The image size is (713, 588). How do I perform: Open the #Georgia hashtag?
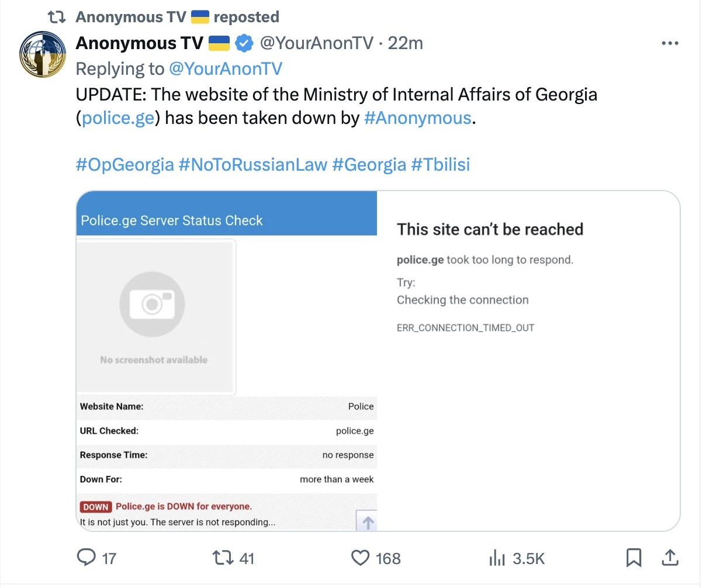[x=369, y=165]
